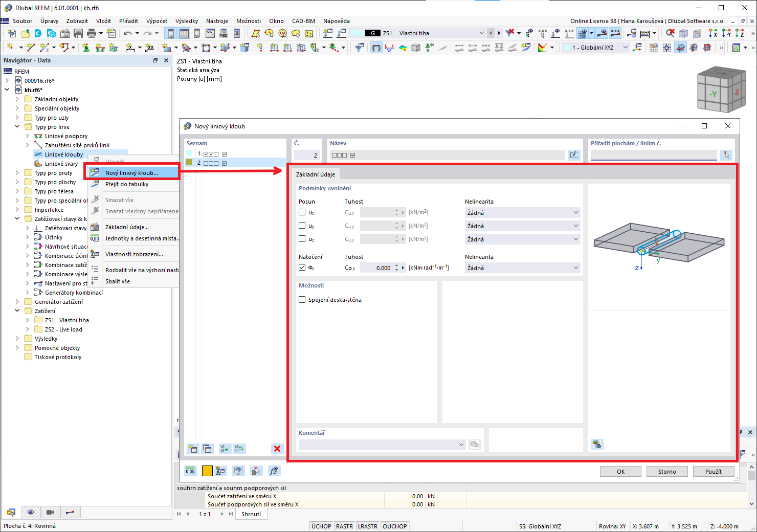Click the OK button
This screenshot has height=532, width=757.
[620, 472]
